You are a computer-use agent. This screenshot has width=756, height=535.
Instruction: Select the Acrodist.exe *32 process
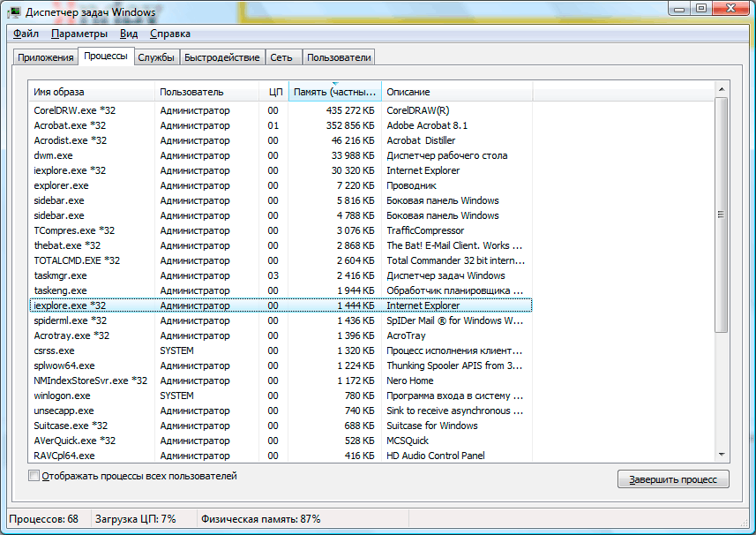coord(281,140)
